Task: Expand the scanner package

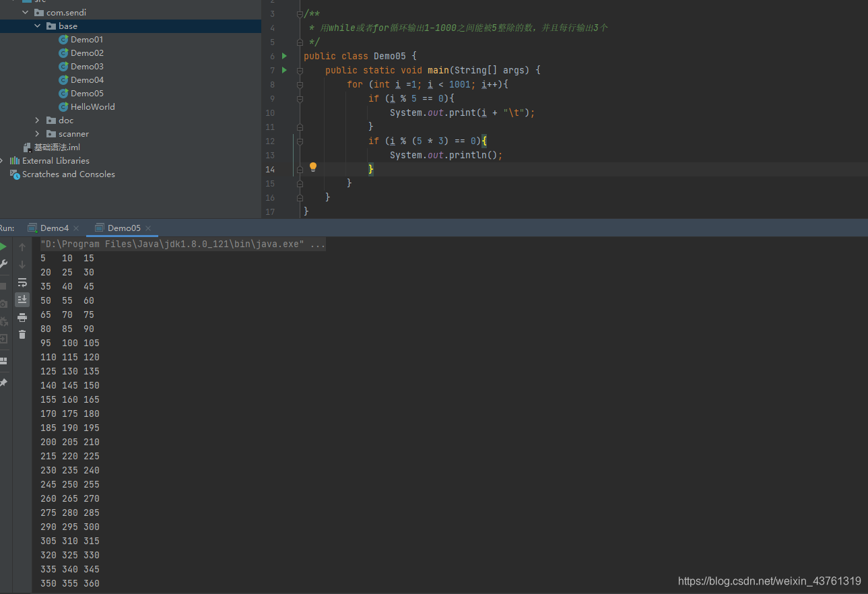Action: point(38,134)
